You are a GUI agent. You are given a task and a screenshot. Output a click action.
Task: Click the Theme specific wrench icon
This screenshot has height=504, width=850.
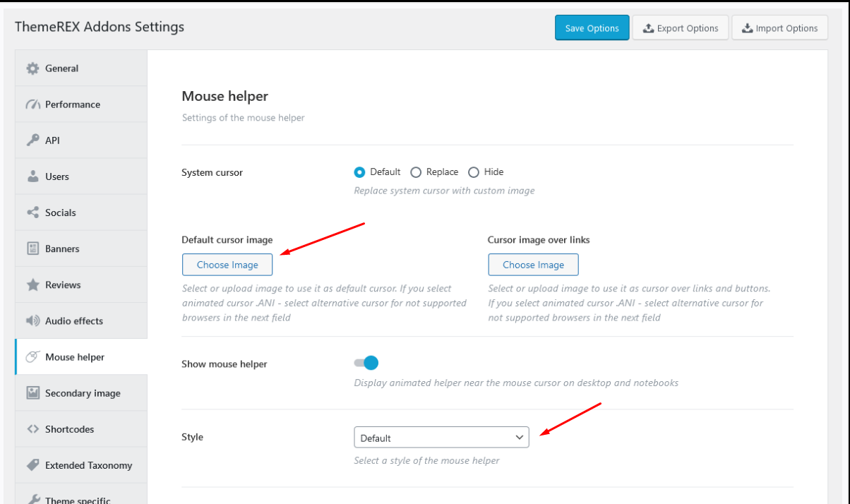[32, 500]
